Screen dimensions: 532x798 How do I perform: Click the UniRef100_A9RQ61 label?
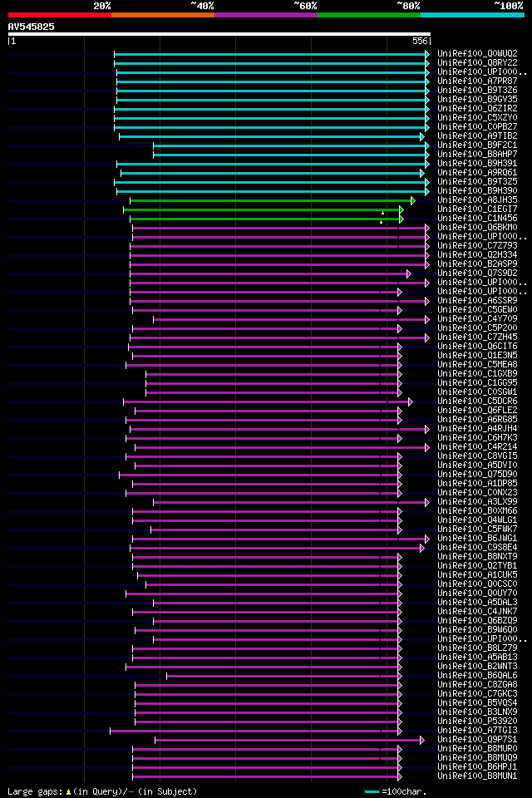[477, 173]
